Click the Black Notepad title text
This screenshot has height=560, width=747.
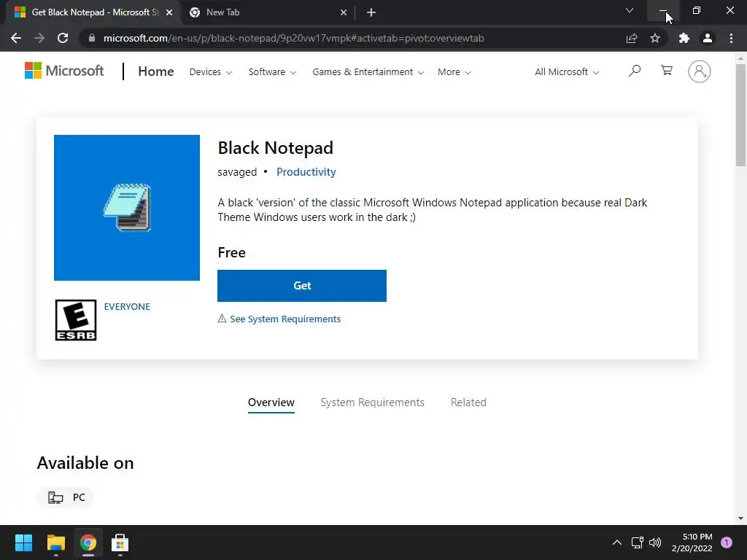point(275,148)
